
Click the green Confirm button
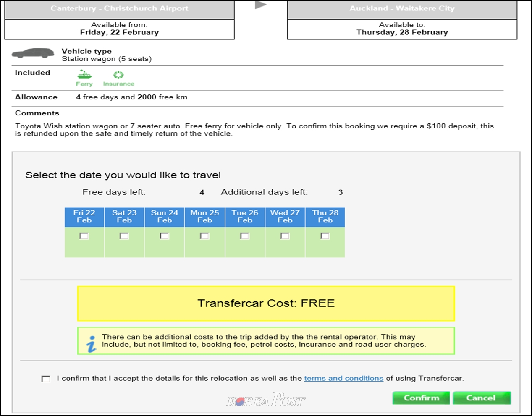click(421, 398)
